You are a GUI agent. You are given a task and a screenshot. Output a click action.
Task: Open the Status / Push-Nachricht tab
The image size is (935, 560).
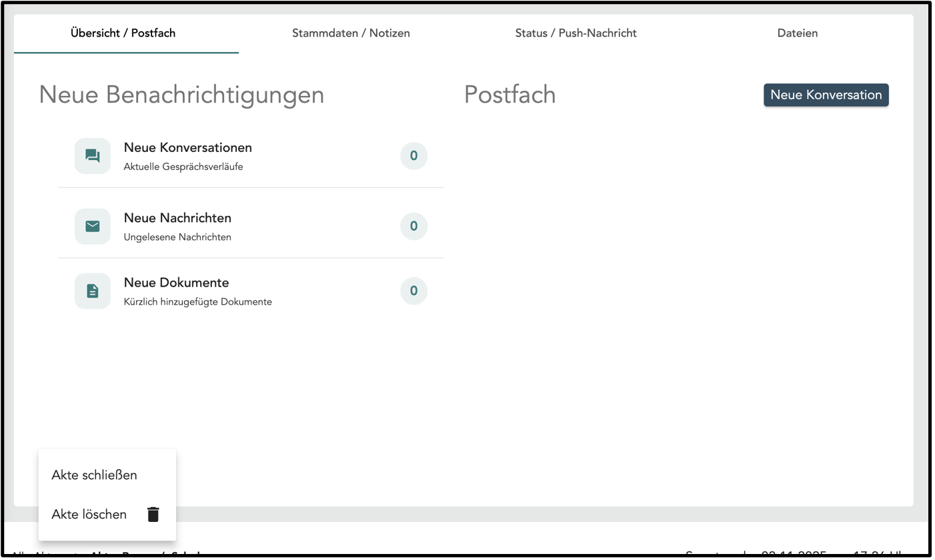click(576, 33)
